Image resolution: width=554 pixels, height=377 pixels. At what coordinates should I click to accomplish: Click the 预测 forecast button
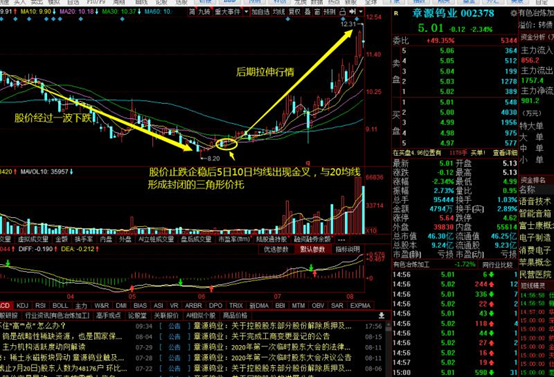pos(330,12)
